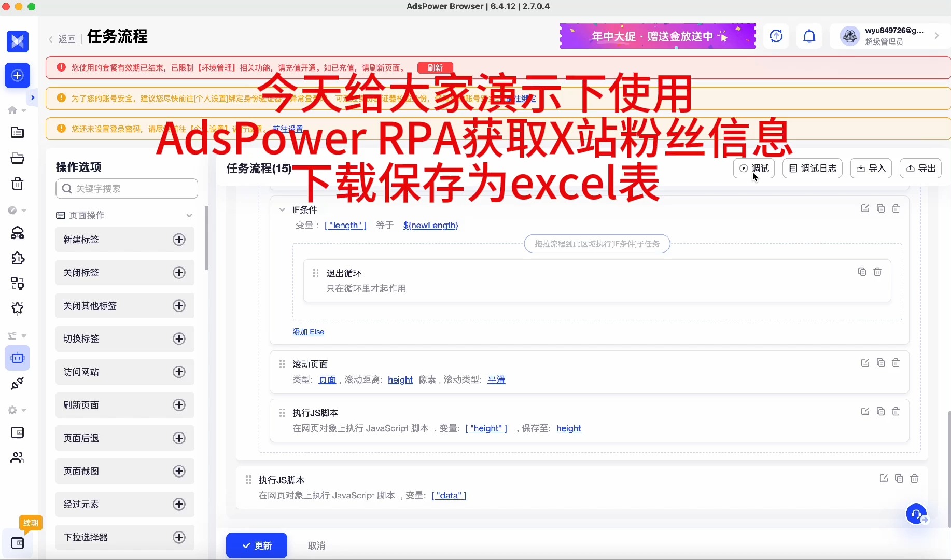Edit the IF条件 step

tap(865, 208)
